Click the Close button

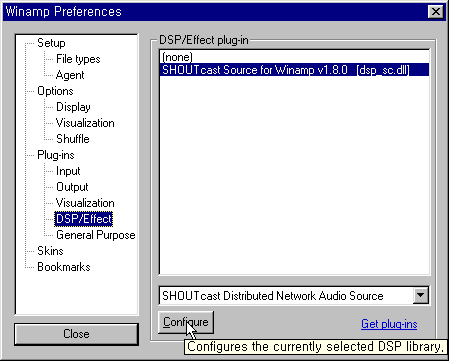click(76, 334)
